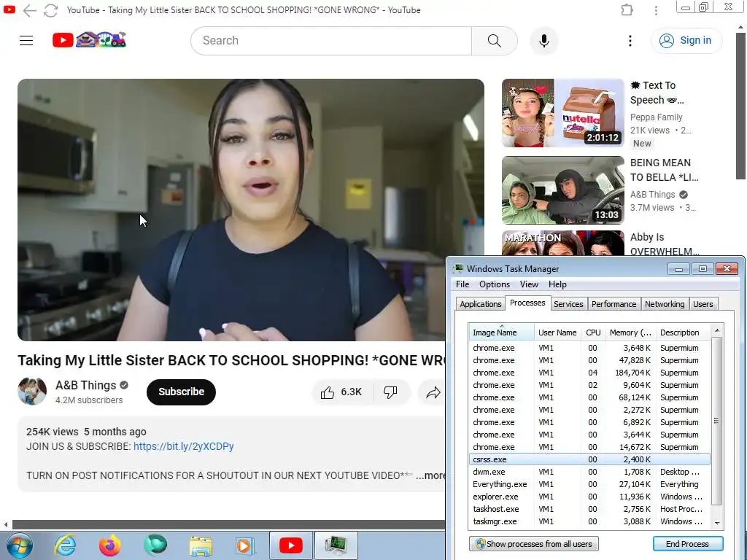The image size is (747, 560).
Task: Select the explorer.exe process
Action: tap(589, 497)
